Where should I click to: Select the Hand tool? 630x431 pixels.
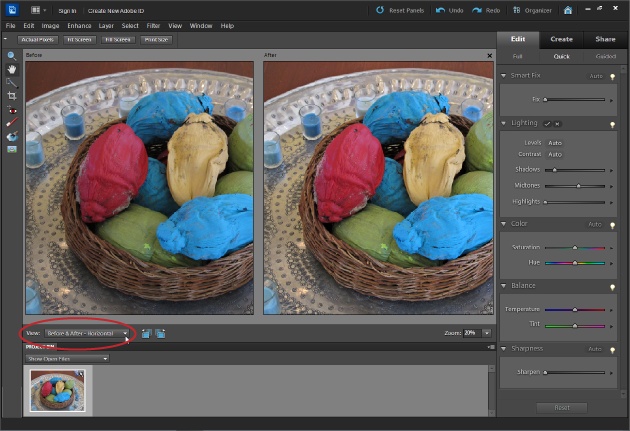[11, 69]
